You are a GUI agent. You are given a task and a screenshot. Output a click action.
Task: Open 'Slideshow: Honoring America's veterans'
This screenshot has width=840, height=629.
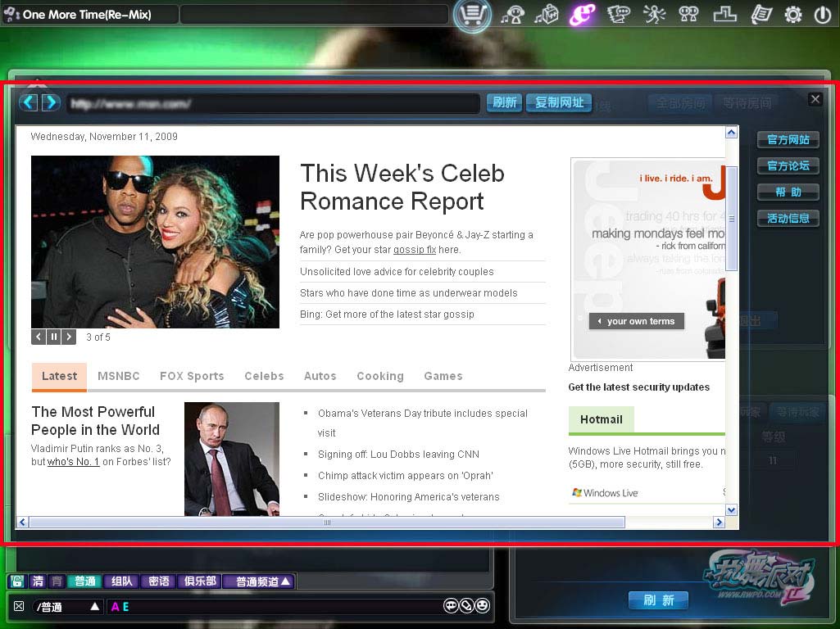(409, 497)
